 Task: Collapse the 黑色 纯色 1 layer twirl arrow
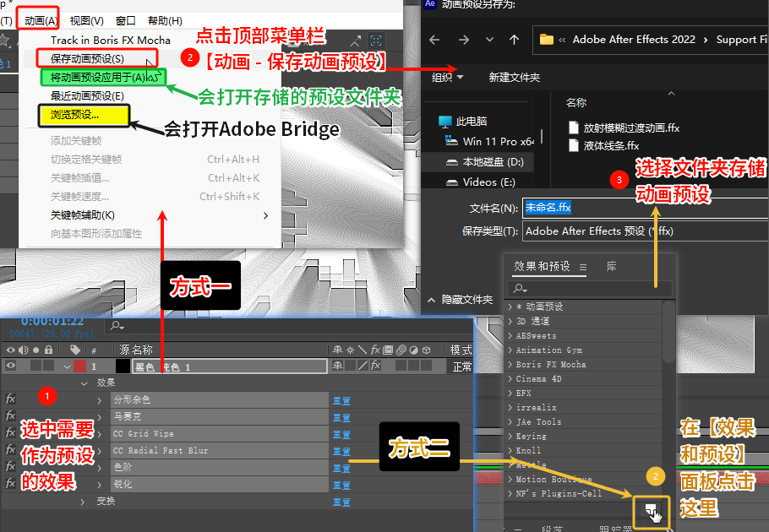click(68, 366)
